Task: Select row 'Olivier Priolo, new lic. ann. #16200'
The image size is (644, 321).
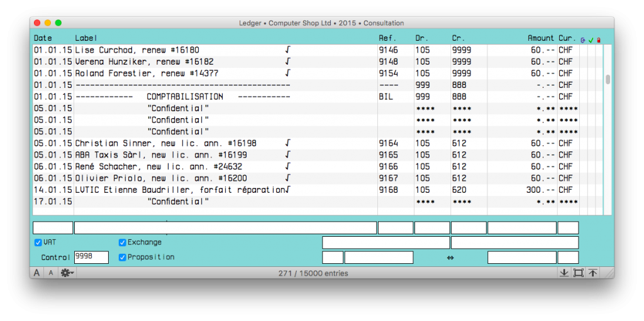Action: pyautogui.click(x=318, y=178)
